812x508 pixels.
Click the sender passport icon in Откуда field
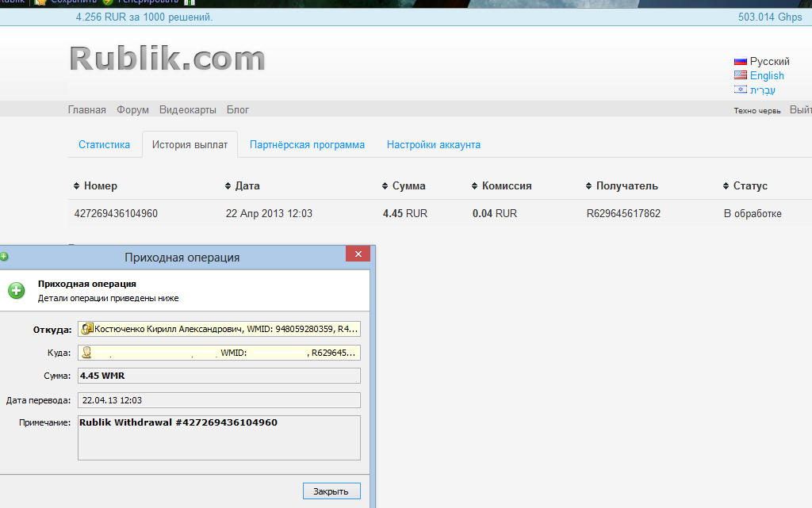[x=87, y=329]
